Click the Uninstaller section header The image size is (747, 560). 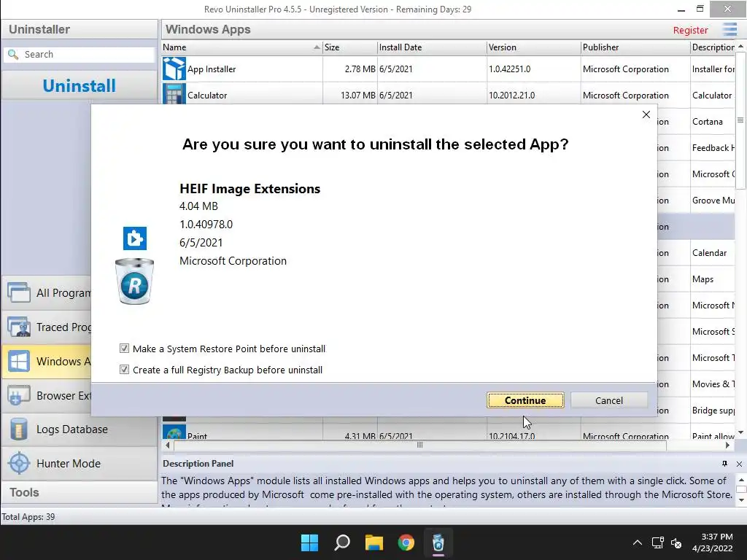pos(79,29)
